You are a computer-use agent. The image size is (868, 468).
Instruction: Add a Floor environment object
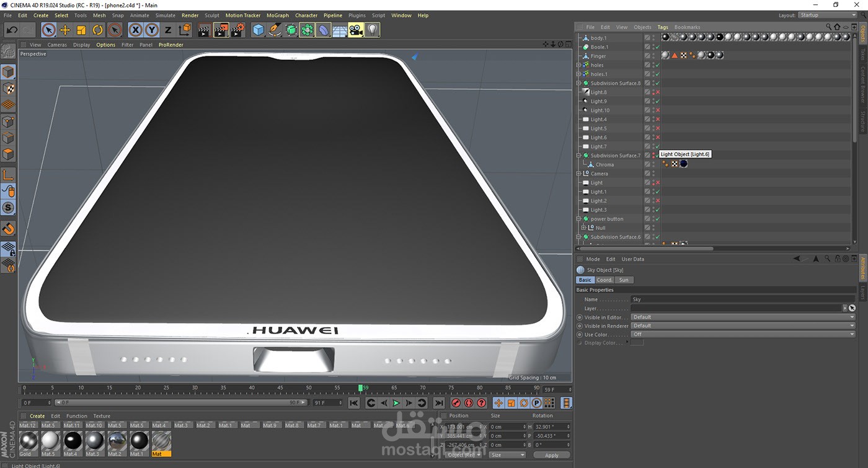click(340, 30)
